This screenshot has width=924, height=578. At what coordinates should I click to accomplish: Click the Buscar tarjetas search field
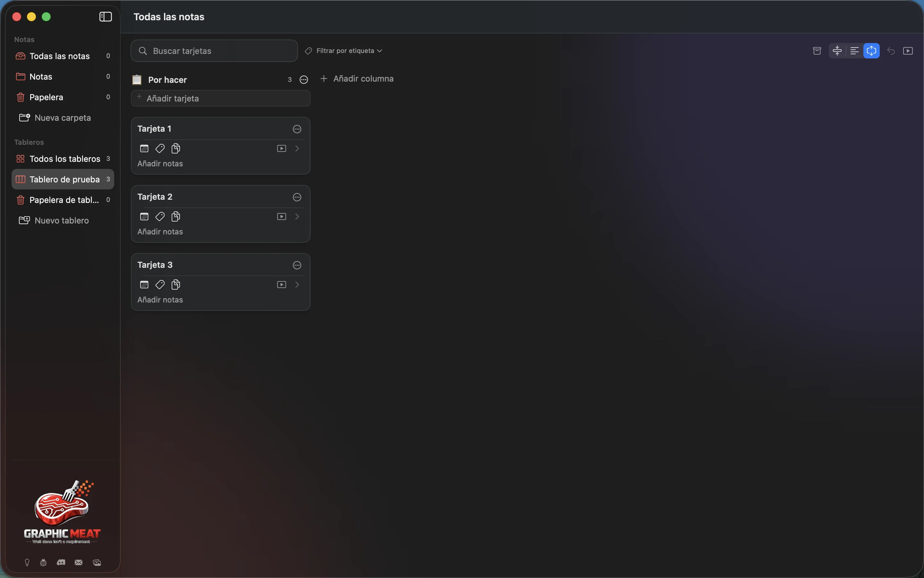pos(214,51)
